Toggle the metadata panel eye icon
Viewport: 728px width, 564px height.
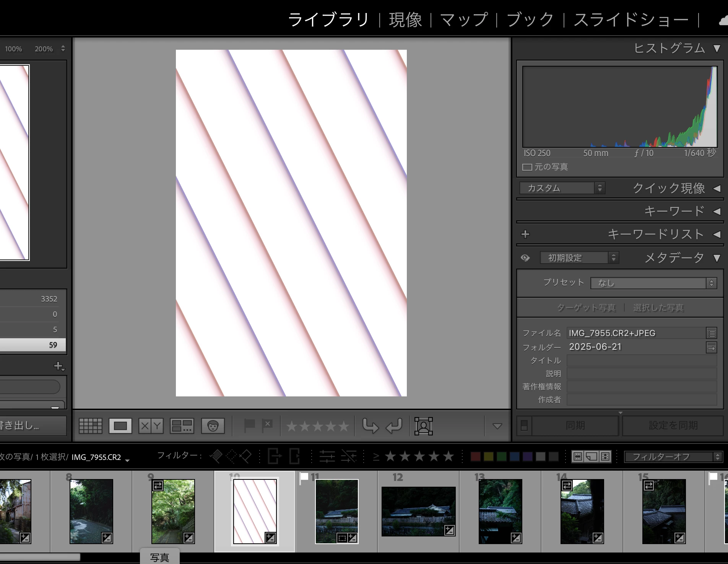tap(525, 258)
